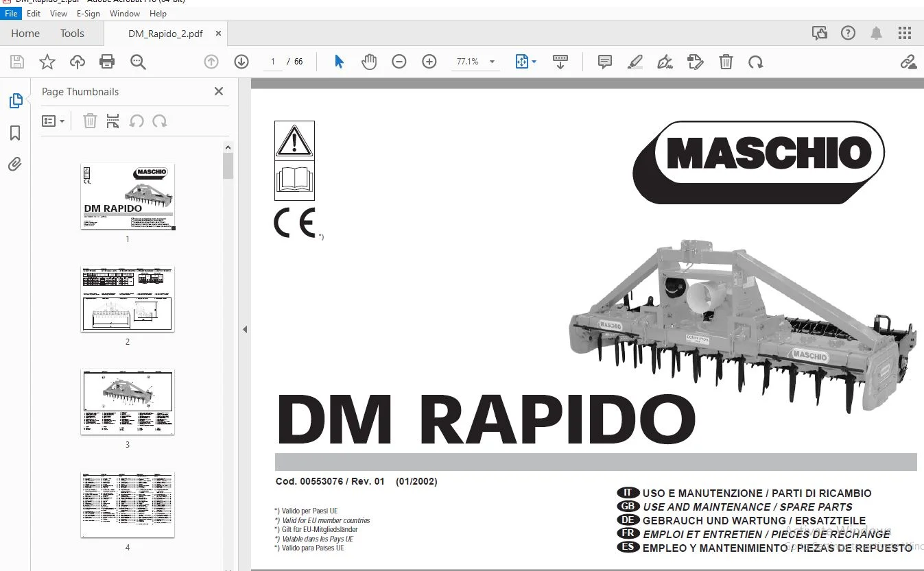
Task: View notifications with the bell icon
Action: click(x=877, y=33)
